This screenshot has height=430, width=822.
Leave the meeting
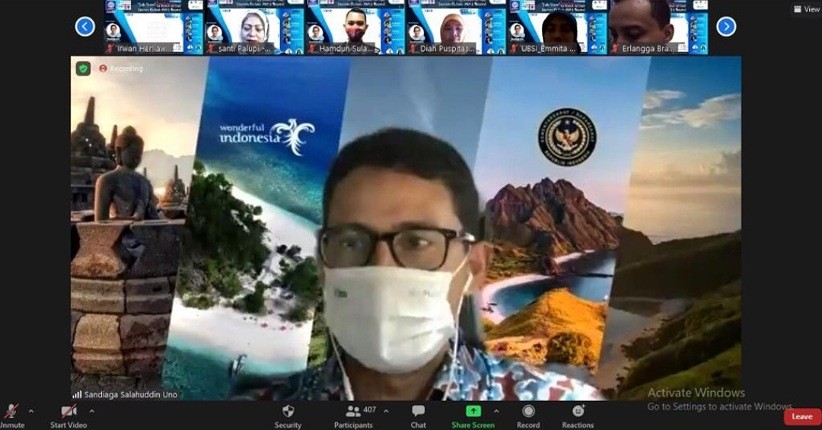(x=802, y=416)
